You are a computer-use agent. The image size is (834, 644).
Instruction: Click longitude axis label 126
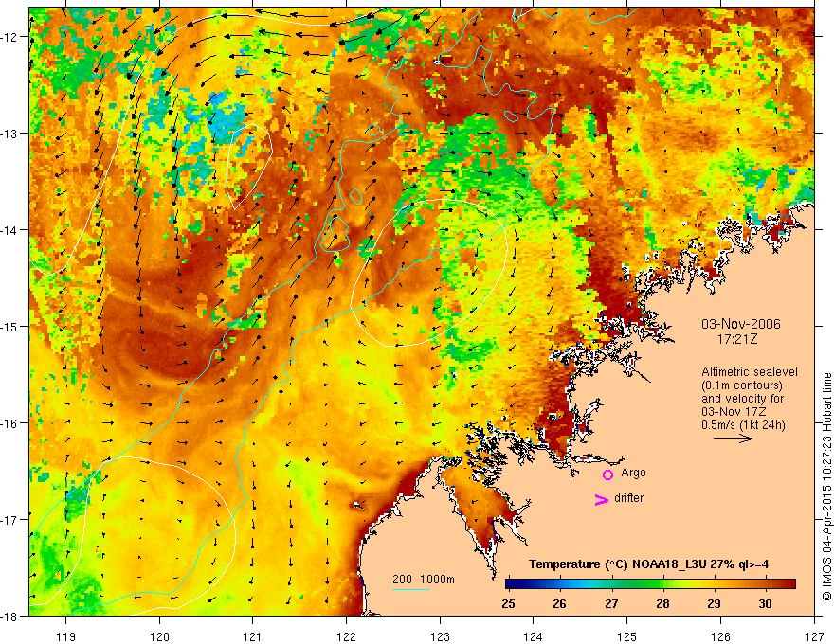point(720,636)
